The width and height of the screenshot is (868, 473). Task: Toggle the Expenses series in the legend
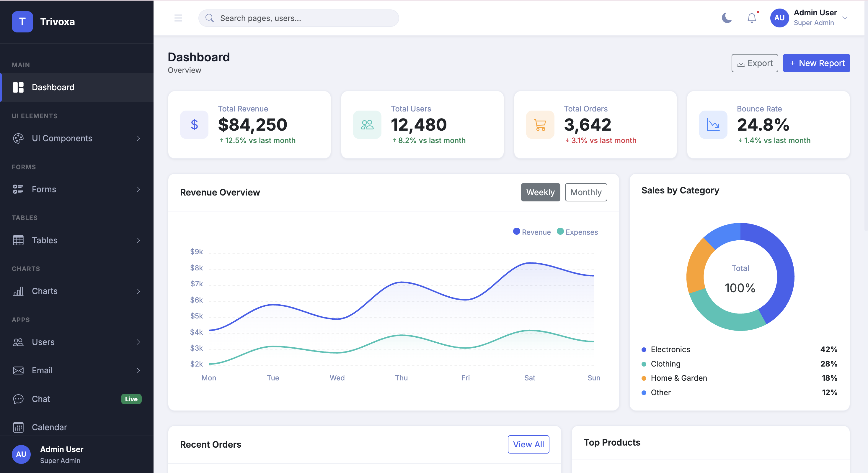577,232
